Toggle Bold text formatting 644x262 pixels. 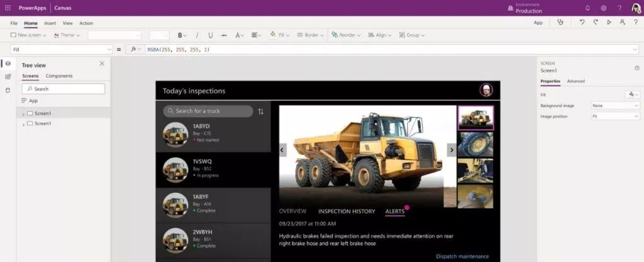pyautogui.click(x=181, y=35)
